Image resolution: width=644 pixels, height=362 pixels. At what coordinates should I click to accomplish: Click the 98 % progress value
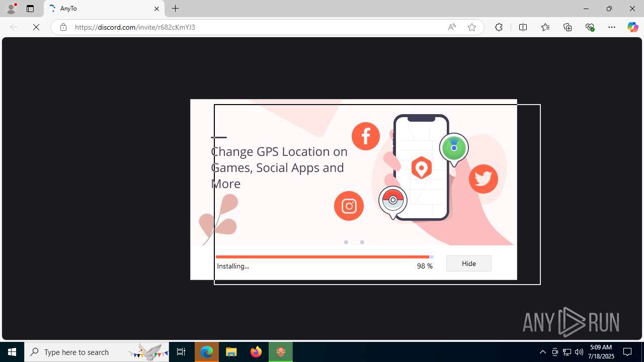click(425, 266)
